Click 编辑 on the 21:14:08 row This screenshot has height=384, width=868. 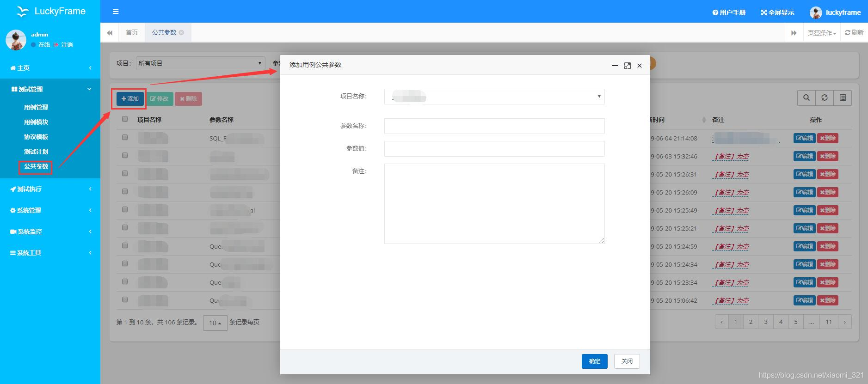[x=805, y=138]
